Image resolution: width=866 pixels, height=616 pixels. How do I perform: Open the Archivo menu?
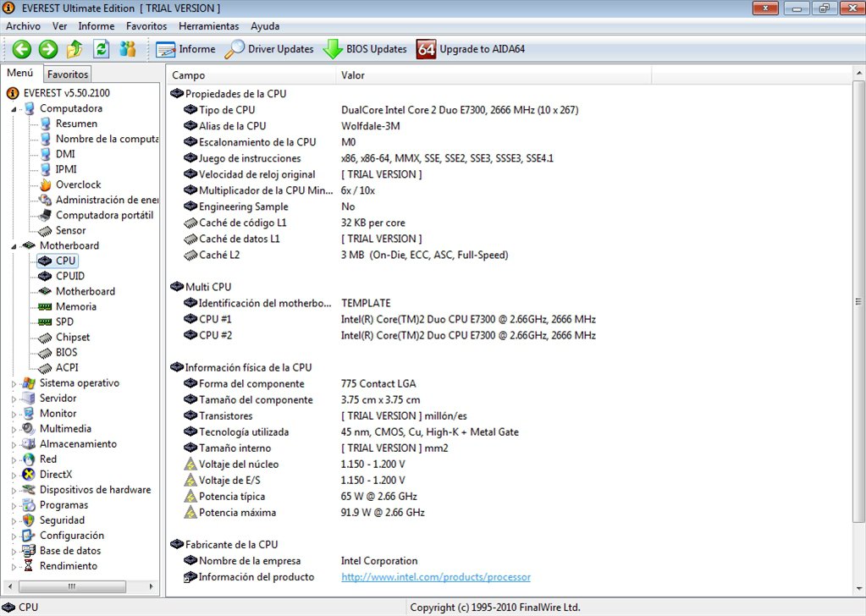click(23, 26)
